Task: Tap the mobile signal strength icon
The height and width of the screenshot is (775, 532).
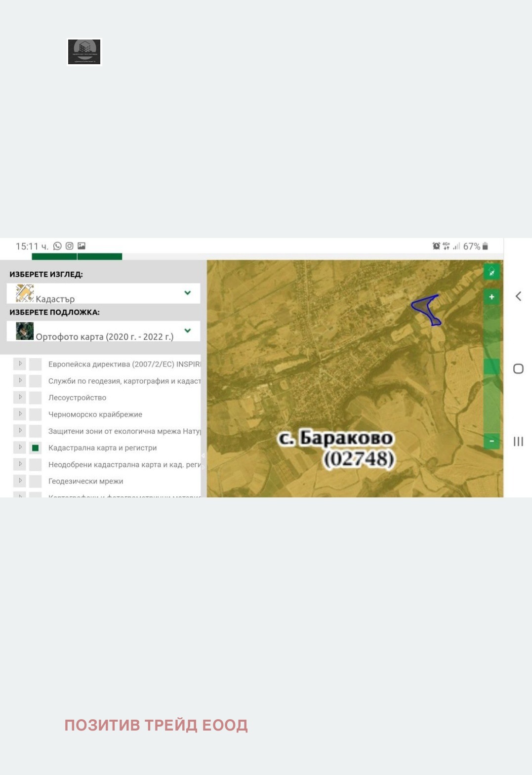Action: 456,246
